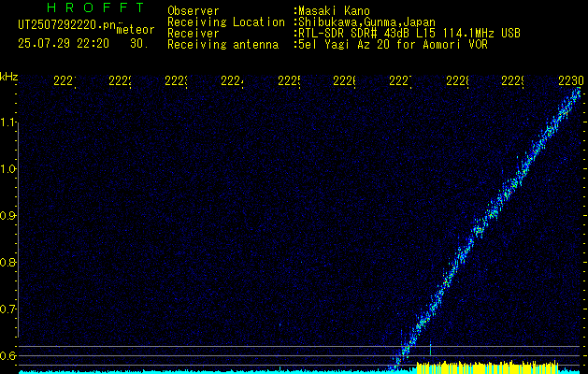Click the word meteor

point(136,30)
